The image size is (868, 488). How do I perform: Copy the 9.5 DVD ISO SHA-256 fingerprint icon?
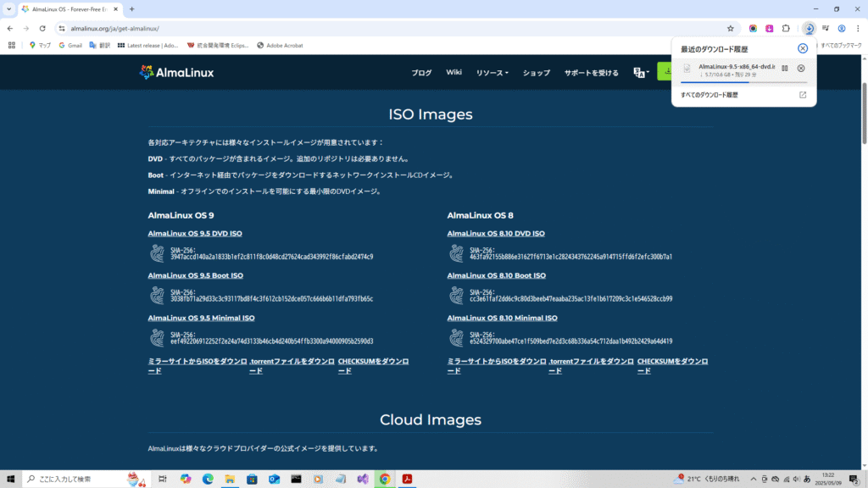[157, 253]
